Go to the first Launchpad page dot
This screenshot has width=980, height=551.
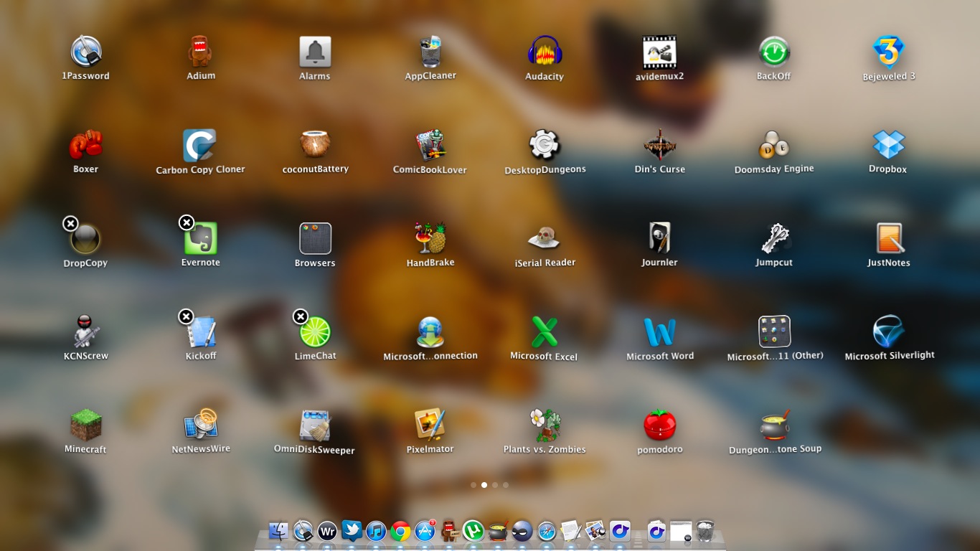(x=473, y=485)
